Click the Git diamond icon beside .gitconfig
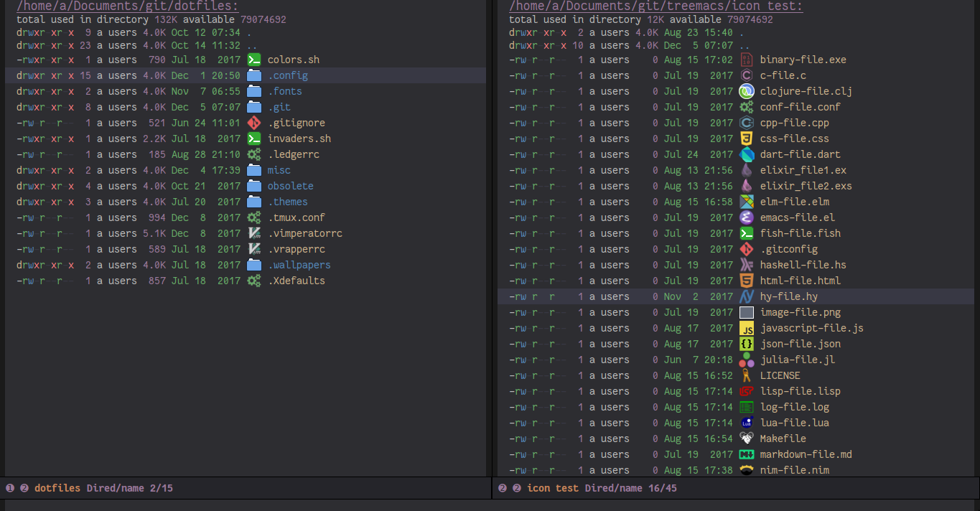The height and width of the screenshot is (511, 980). pyautogui.click(x=746, y=249)
